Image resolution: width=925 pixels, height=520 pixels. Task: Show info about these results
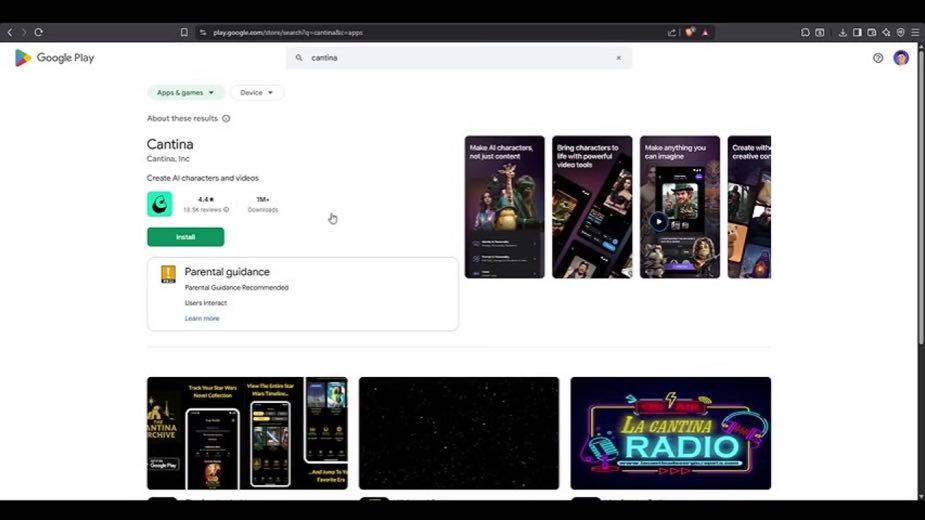(226, 119)
